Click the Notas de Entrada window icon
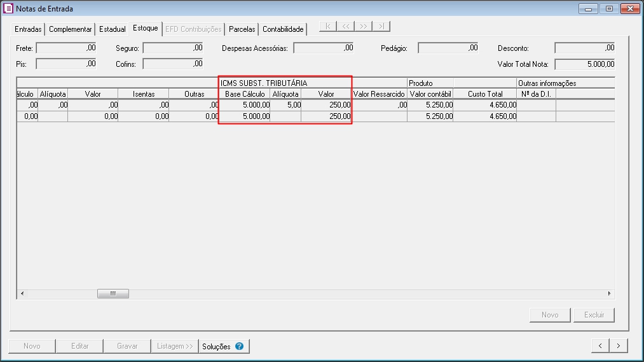This screenshot has height=362, width=644. click(8, 9)
